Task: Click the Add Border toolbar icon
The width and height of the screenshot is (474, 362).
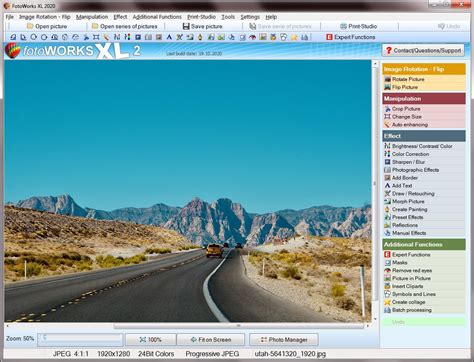Action: (159, 37)
